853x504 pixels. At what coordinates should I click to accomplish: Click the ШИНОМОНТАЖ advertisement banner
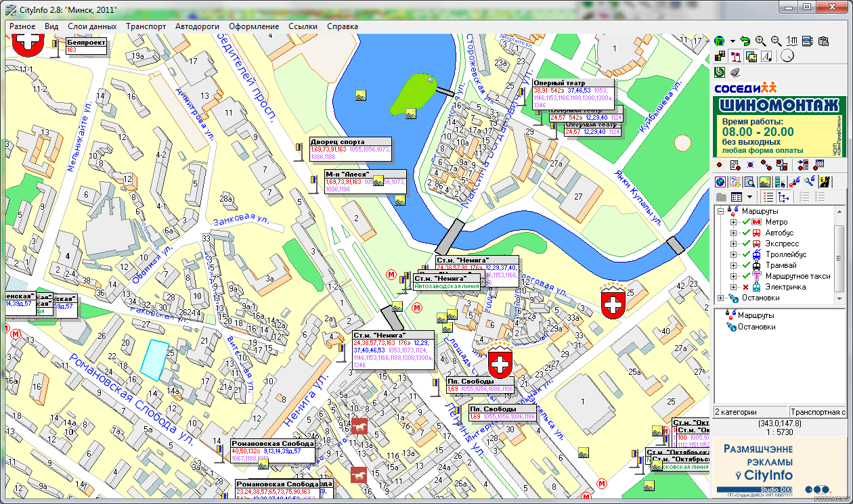click(779, 126)
